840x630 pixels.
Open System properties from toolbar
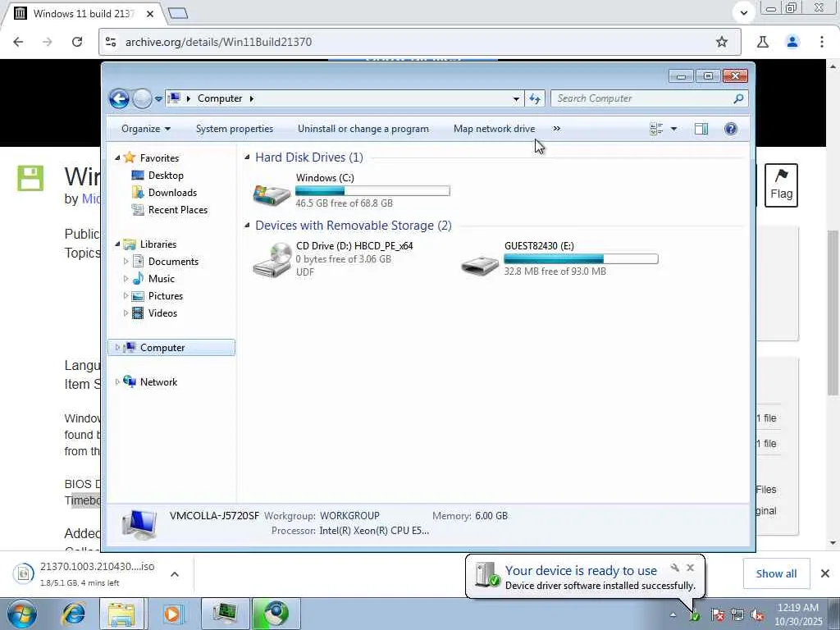(234, 129)
